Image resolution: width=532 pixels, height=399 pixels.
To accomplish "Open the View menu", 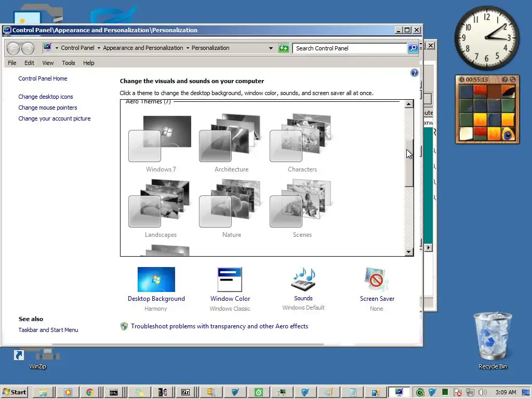I will [48, 63].
